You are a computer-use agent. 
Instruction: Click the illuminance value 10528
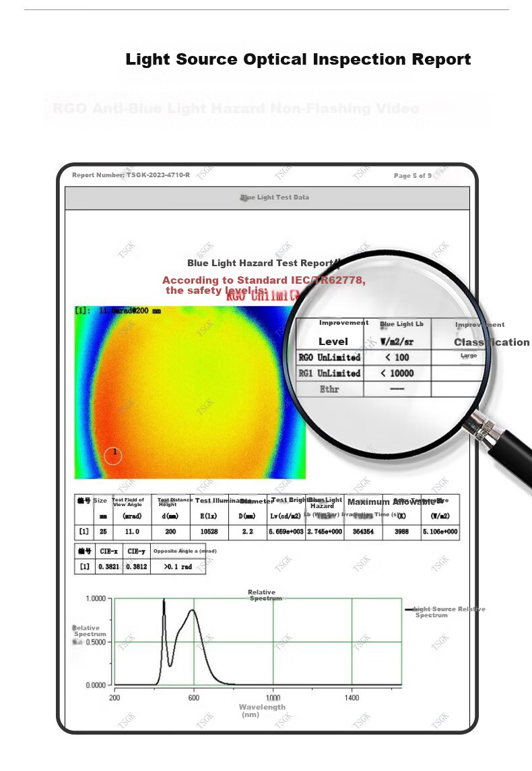209,532
